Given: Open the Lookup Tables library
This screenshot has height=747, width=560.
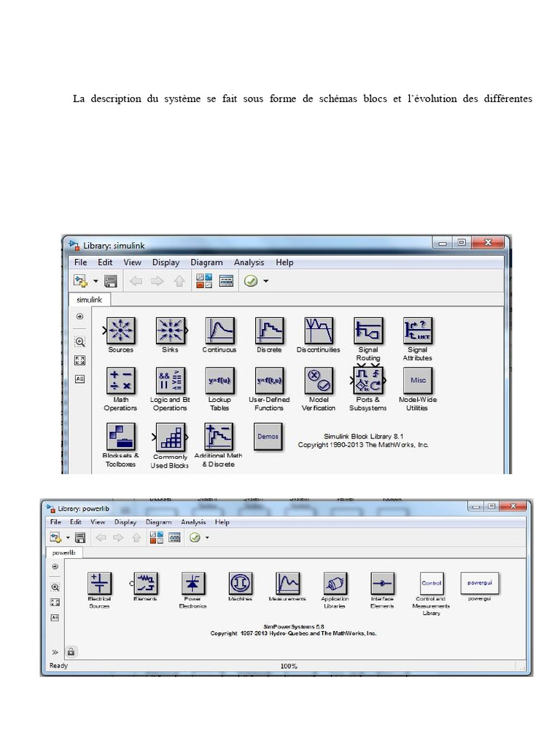Looking at the screenshot, I should tap(219, 381).
